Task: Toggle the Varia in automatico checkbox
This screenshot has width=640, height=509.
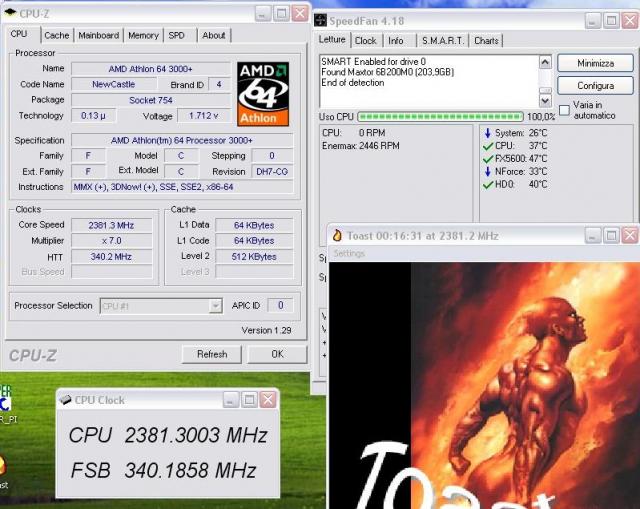Action: (x=564, y=110)
